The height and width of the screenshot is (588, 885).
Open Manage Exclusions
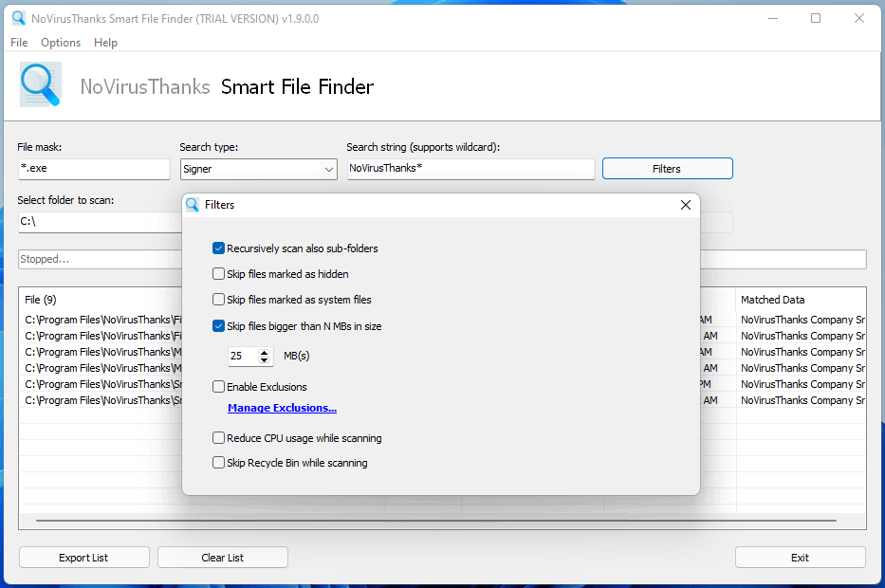(282, 408)
